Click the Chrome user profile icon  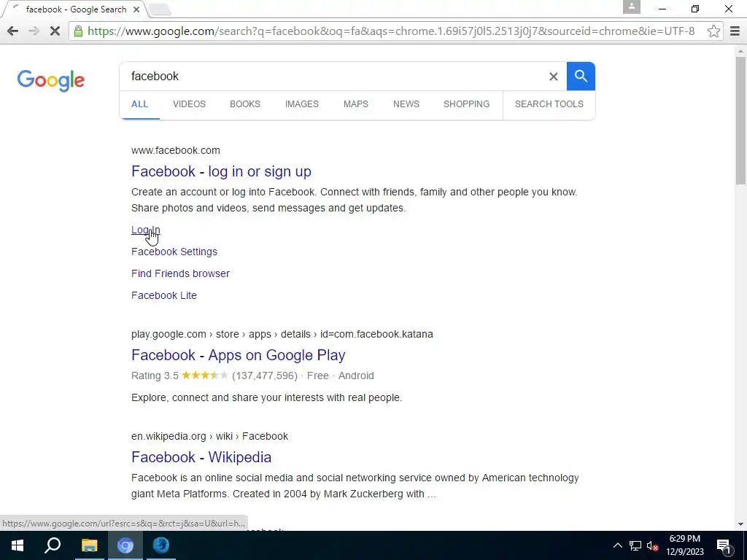click(631, 7)
